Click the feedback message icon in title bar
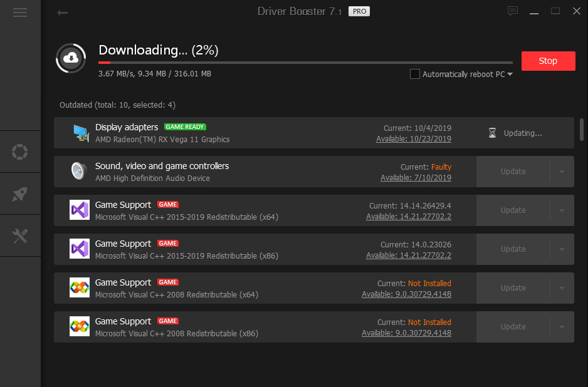Screen dimensions: 588x387 coord(513,11)
